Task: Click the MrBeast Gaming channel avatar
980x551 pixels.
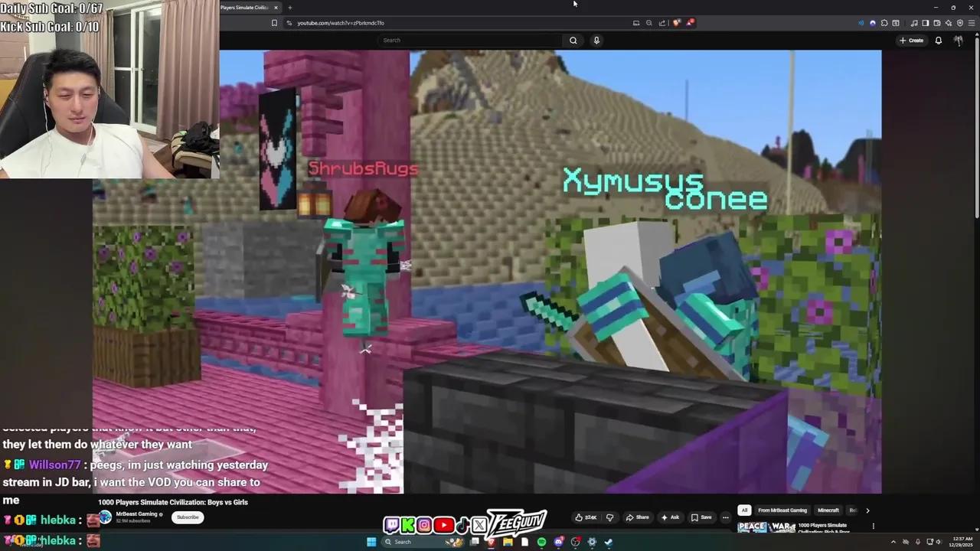Action: click(105, 517)
